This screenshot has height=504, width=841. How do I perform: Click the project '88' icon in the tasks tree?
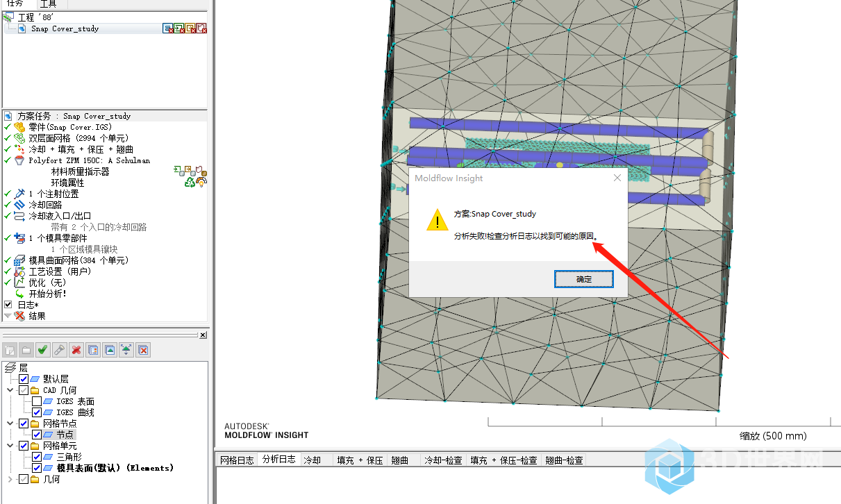[x=10, y=17]
